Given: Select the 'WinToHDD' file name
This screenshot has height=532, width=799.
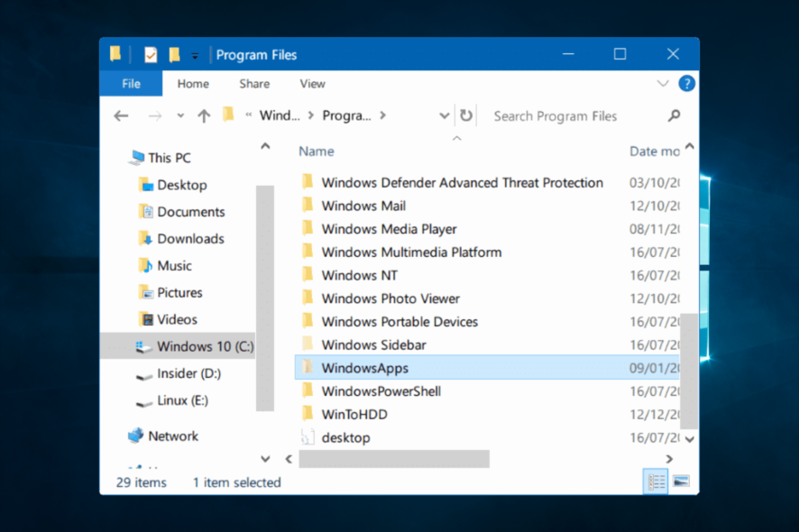Looking at the screenshot, I should [x=354, y=414].
